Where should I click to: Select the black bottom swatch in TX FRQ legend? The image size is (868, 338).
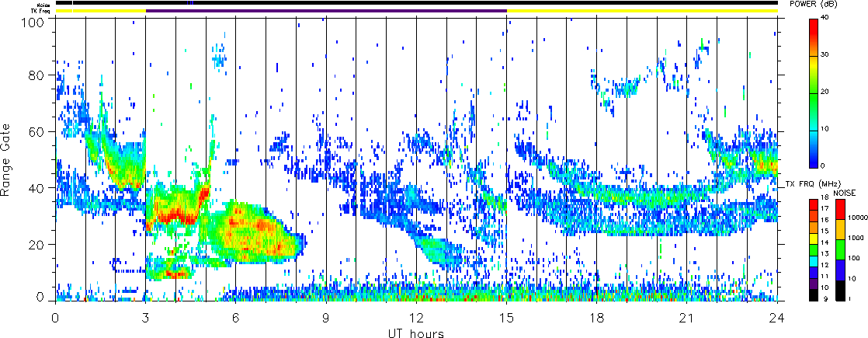[x=814, y=294]
